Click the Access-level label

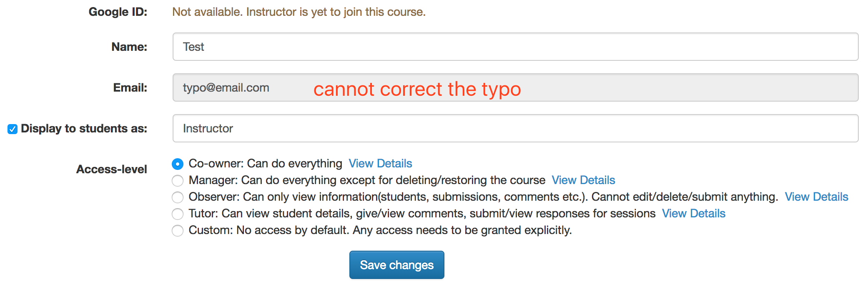(x=112, y=169)
